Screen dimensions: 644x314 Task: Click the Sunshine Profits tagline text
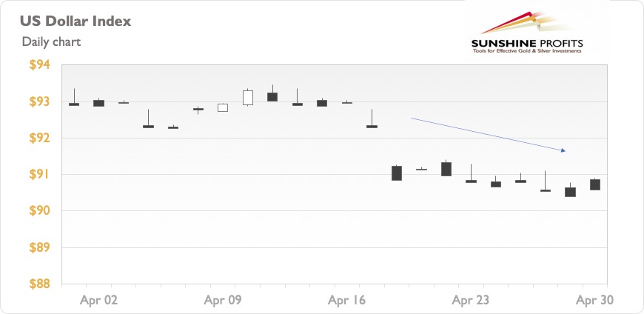point(527,51)
